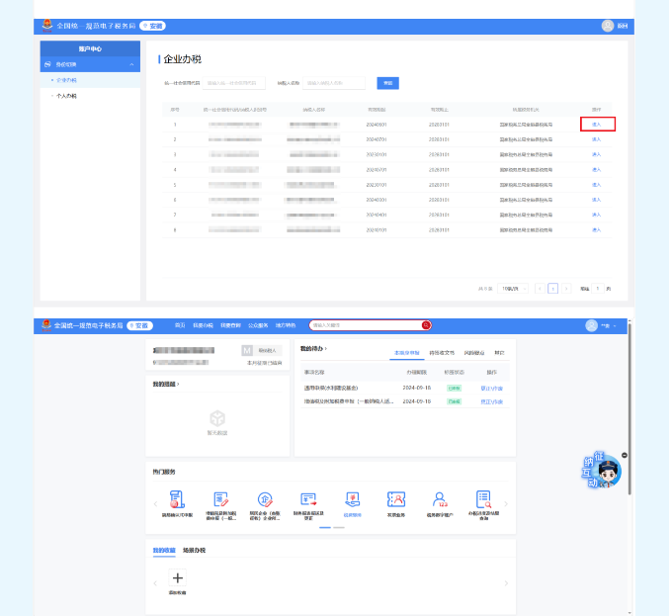Select 个人办税 in the left sidebar
The width and height of the screenshot is (672, 616).
coord(66,96)
